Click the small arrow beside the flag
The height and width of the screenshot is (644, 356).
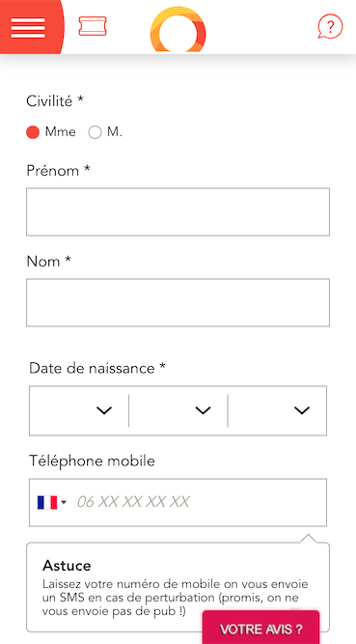[64, 502]
